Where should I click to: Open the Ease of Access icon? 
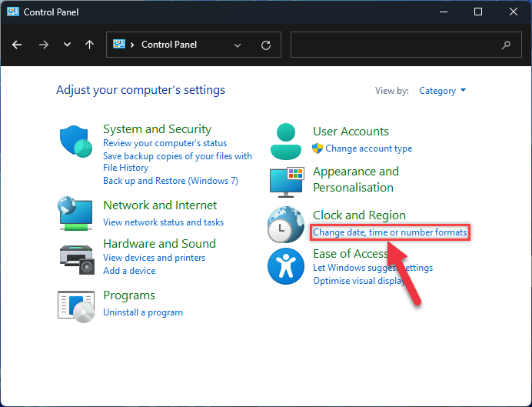(x=286, y=266)
